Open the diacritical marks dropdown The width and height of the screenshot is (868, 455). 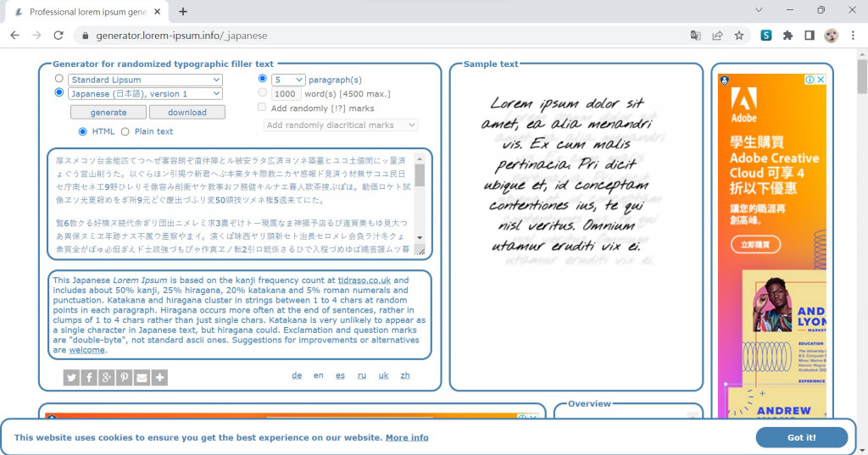coord(341,125)
